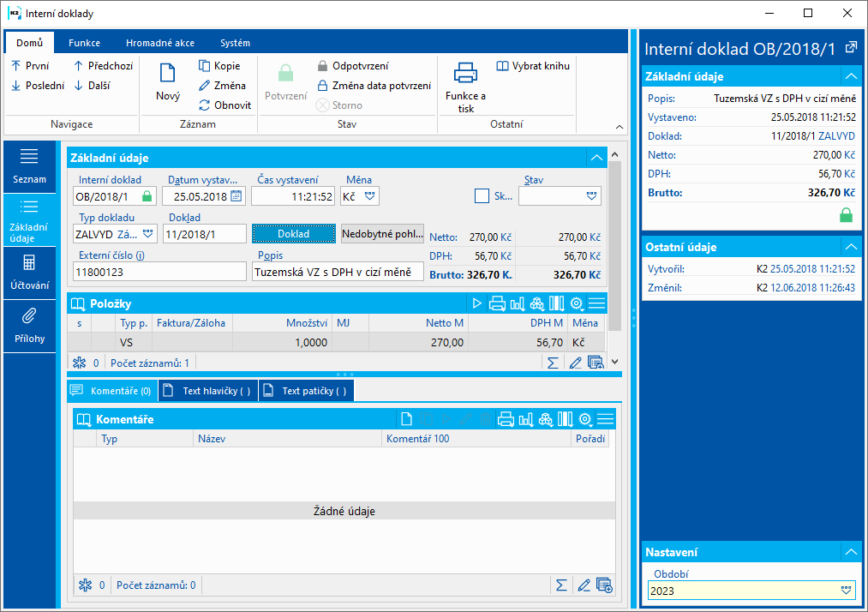This screenshot has width=868, height=612.
Task: Collapse Ostatní údaje preview section
Action: point(851,247)
